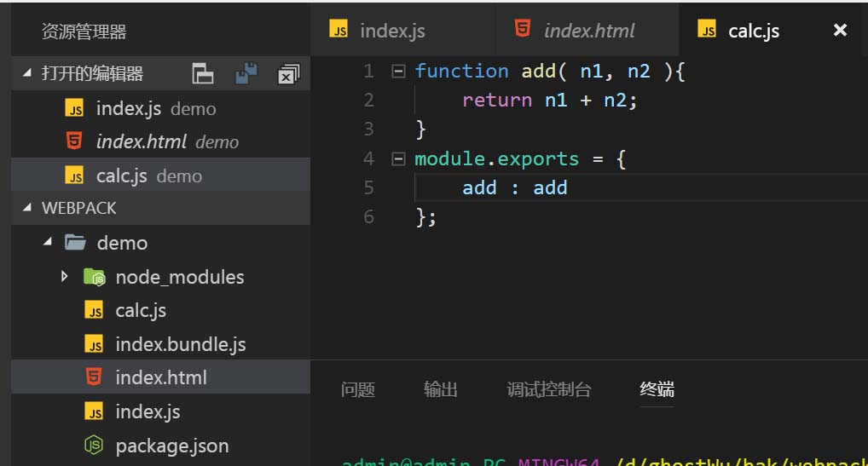Select index.js demo in open editors
Viewport: 868px width, 466px height.
pos(160,108)
